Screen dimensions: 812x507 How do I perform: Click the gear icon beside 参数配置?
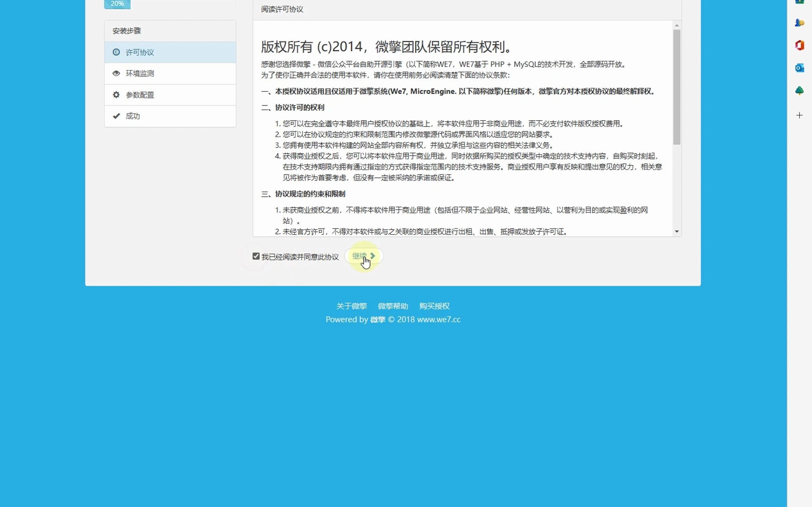[x=116, y=95]
